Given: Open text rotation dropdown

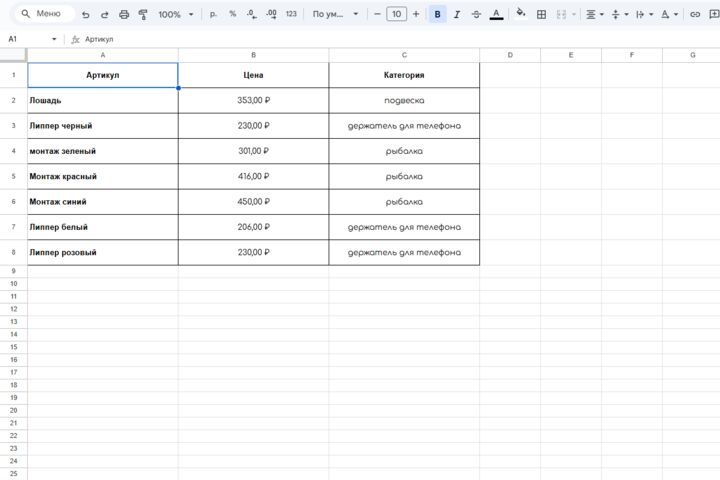Looking at the screenshot, I should [x=669, y=15].
